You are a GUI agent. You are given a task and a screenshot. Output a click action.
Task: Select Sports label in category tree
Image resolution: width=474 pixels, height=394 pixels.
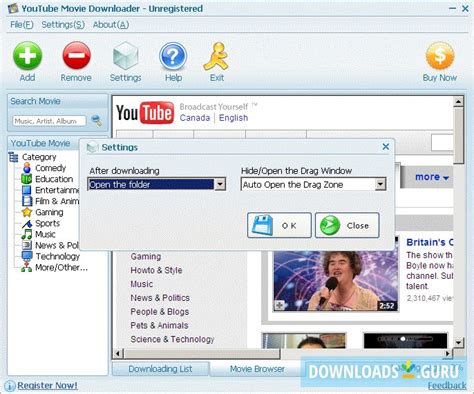[47, 223]
